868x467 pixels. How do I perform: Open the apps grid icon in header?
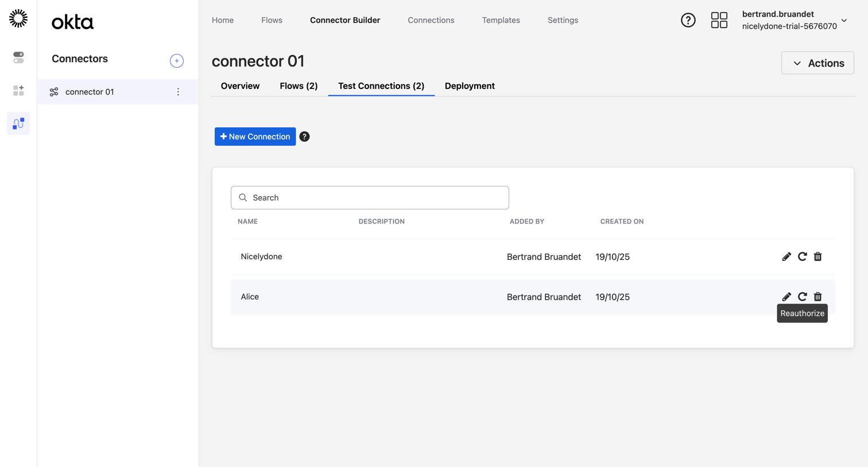coord(719,20)
